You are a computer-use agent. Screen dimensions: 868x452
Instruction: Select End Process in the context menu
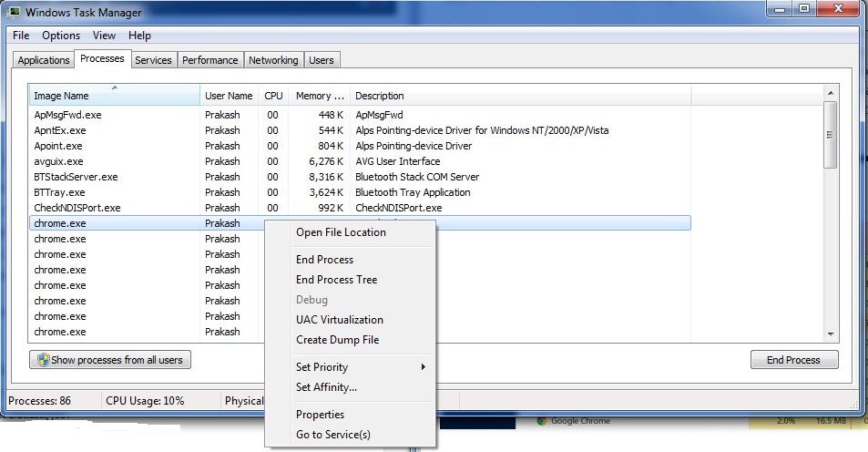coord(351,260)
